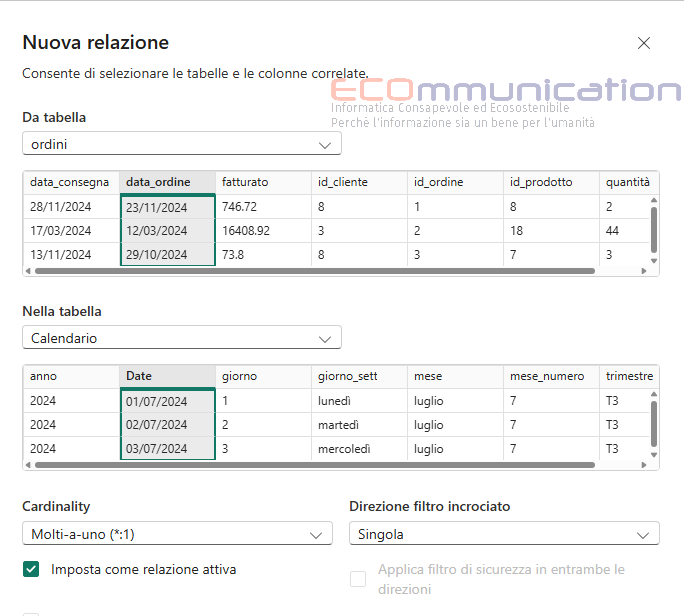Click scroll-left arrow of ordini preview
The width and height of the screenshot is (684, 616).
(x=28, y=271)
